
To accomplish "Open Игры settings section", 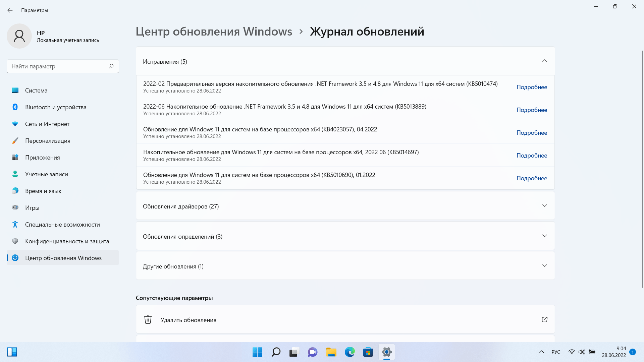I will [63, 208].
